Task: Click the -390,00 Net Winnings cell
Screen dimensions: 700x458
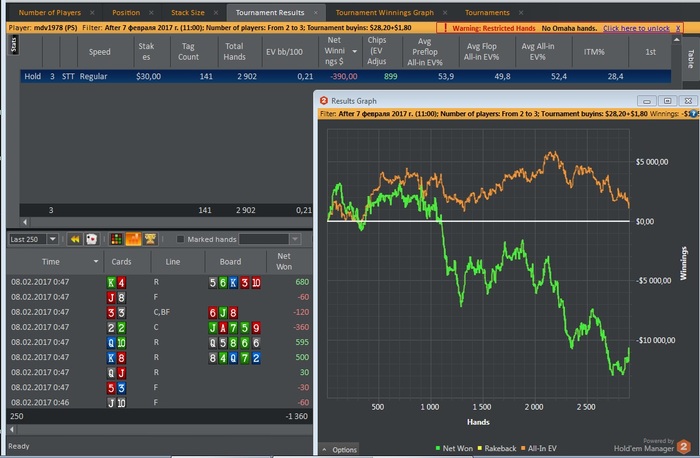Action: click(x=344, y=76)
